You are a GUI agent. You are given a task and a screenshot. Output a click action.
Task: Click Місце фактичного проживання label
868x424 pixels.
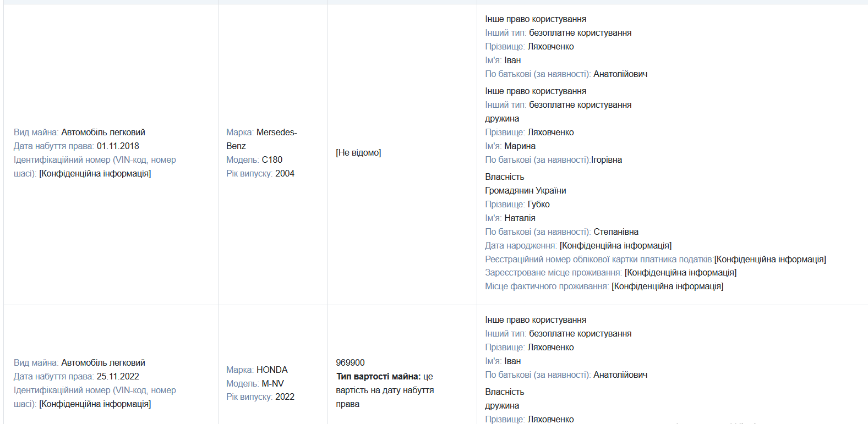tap(547, 287)
